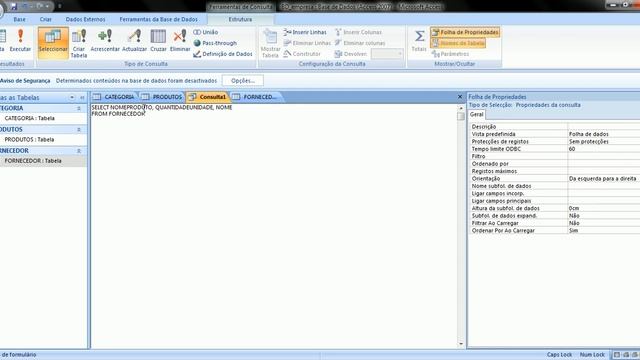Switch to the PRODUTOS document tab

point(162,97)
